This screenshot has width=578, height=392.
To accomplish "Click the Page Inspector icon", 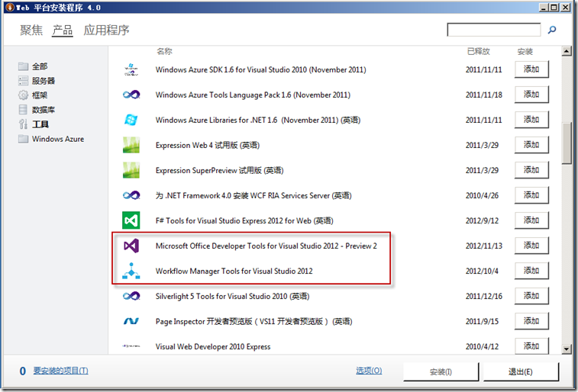I will tap(131, 321).
